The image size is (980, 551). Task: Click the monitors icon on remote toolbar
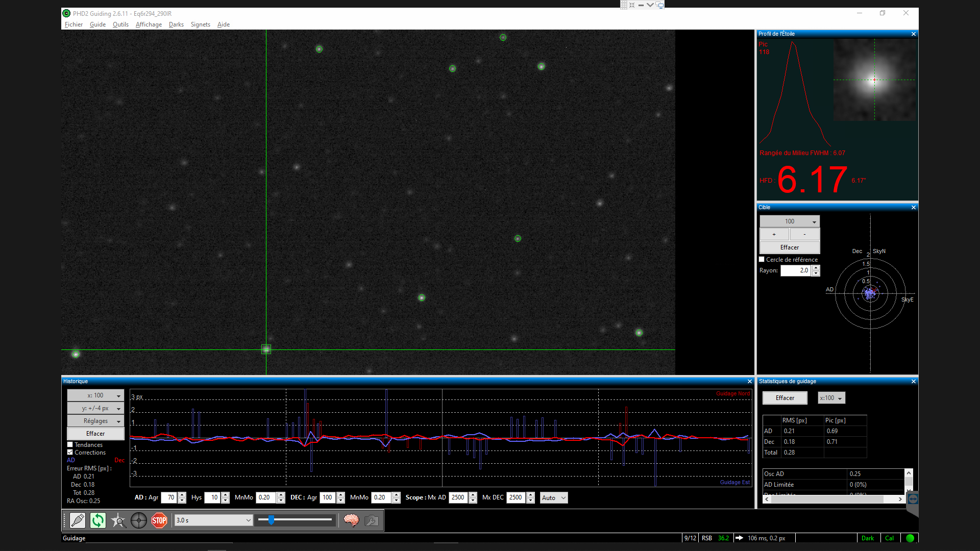659,5
